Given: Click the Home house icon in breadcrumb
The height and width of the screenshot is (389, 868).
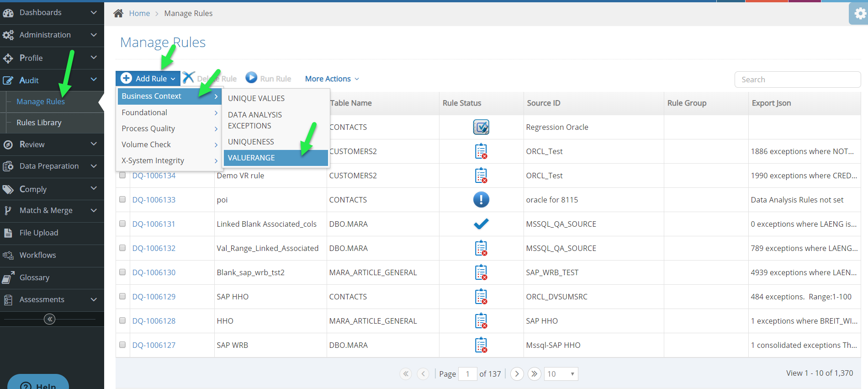Looking at the screenshot, I should tap(118, 13).
